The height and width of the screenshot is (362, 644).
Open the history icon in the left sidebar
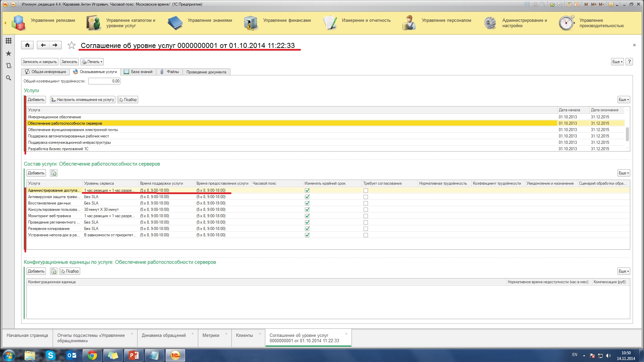point(8,66)
